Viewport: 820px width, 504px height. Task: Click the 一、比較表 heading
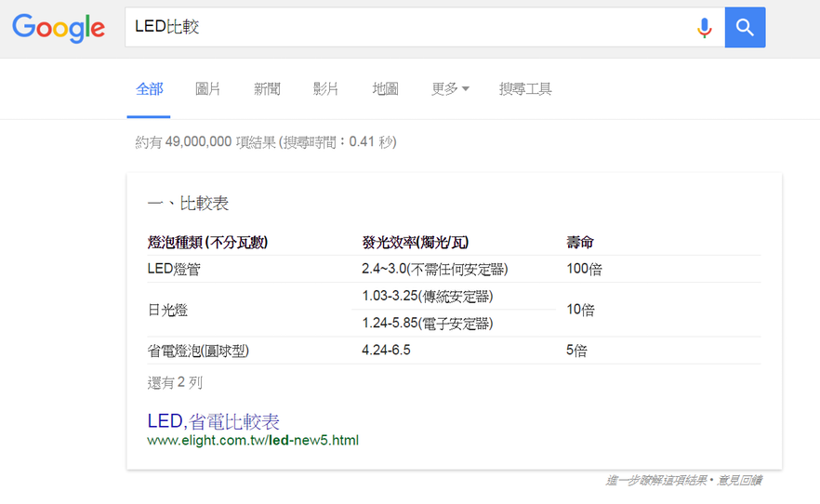click(188, 204)
